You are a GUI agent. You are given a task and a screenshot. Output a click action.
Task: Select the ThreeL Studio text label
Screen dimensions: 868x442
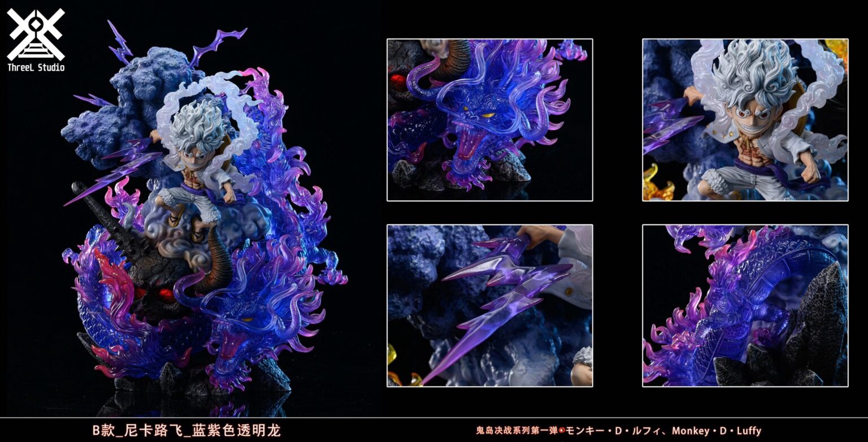37,66
